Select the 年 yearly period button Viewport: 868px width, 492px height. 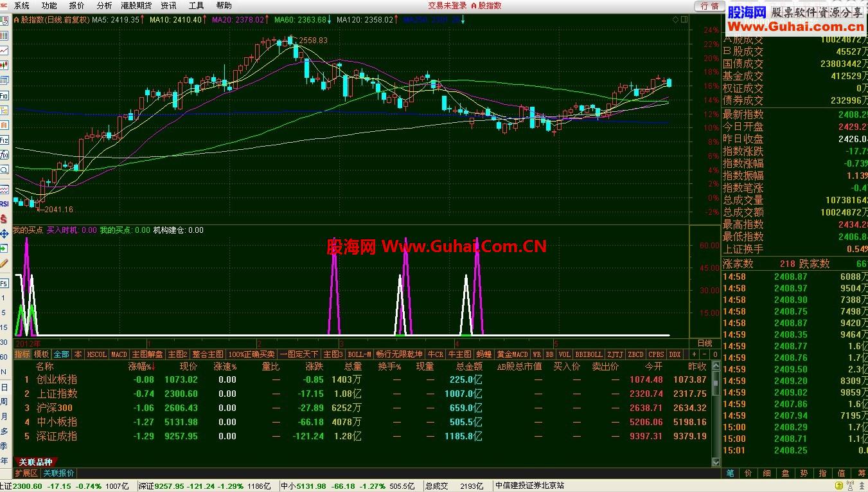pos(4,460)
